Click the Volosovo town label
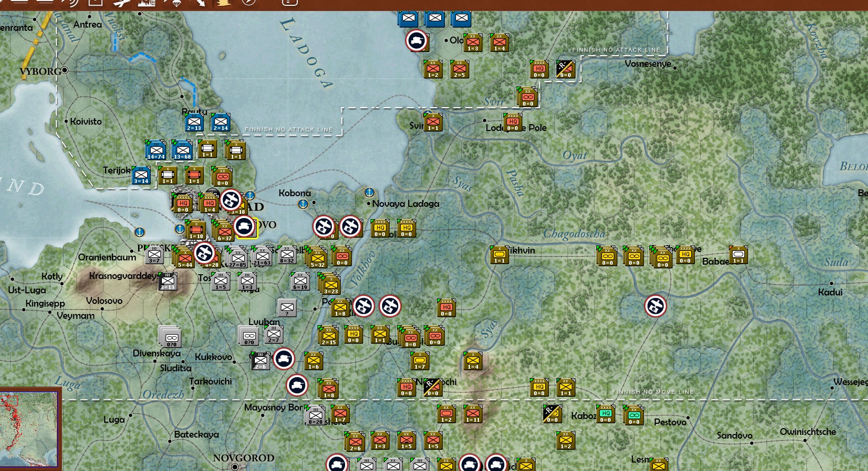Viewport: 868px width, 471px height. [104, 301]
